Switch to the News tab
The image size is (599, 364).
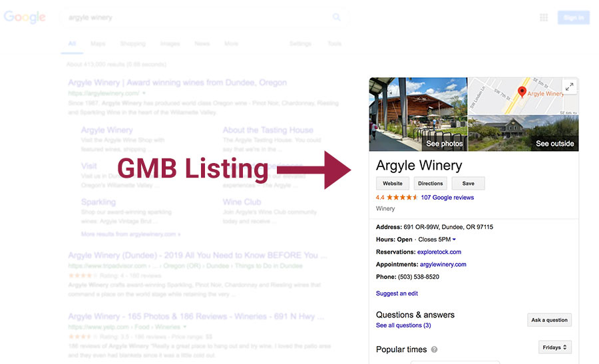[x=202, y=43]
